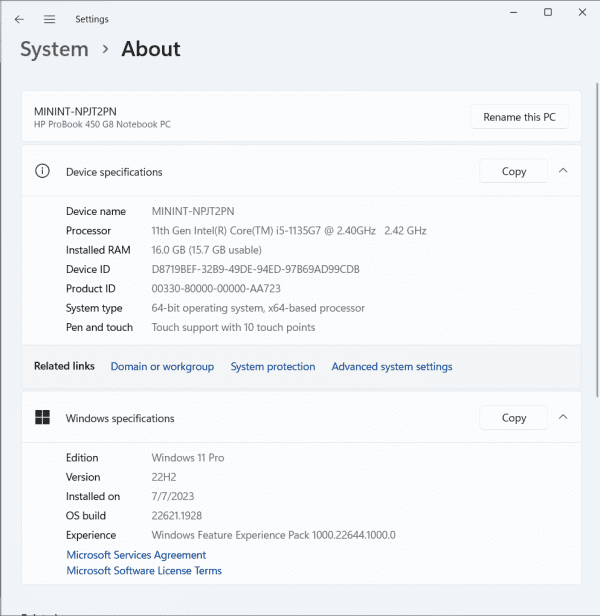This screenshot has height=616, width=600.
Task: Click the Device specifications header label
Action: 114,172
